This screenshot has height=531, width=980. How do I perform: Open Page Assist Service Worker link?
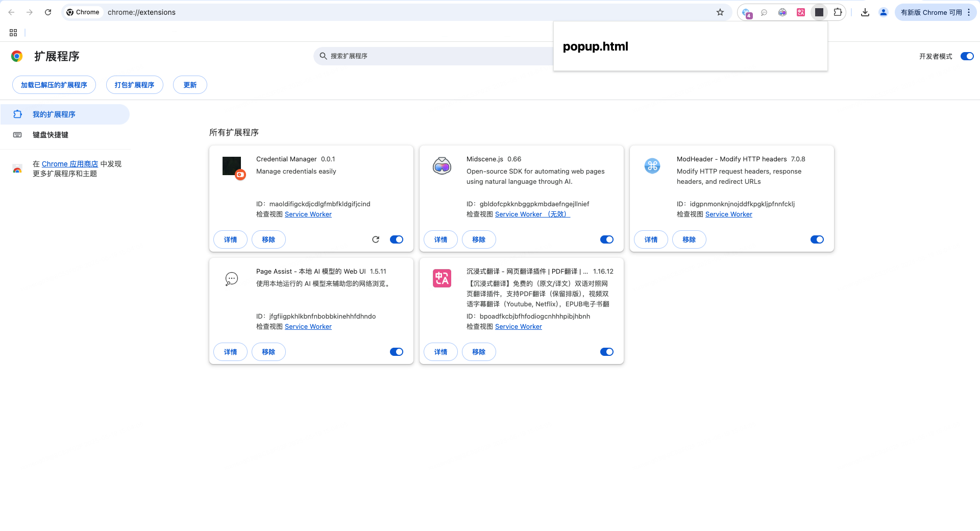[308, 327]
